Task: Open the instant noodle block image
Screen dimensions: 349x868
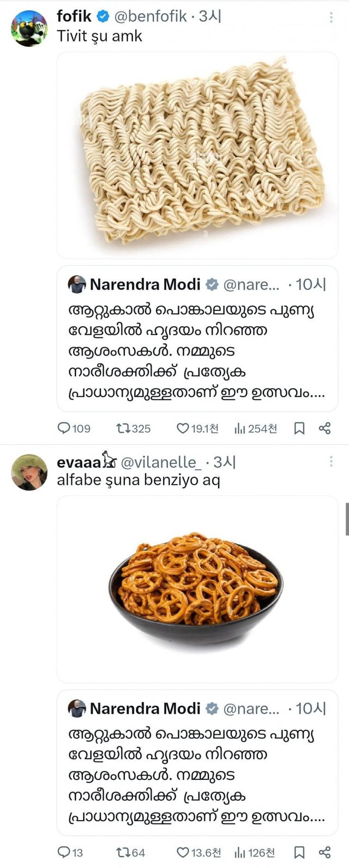Action: pos(197,155)
